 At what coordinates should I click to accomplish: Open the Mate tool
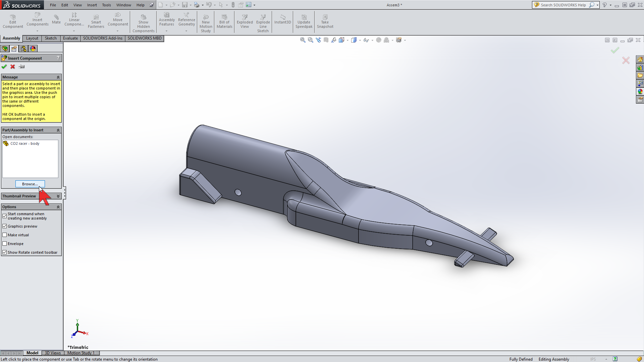56,20
